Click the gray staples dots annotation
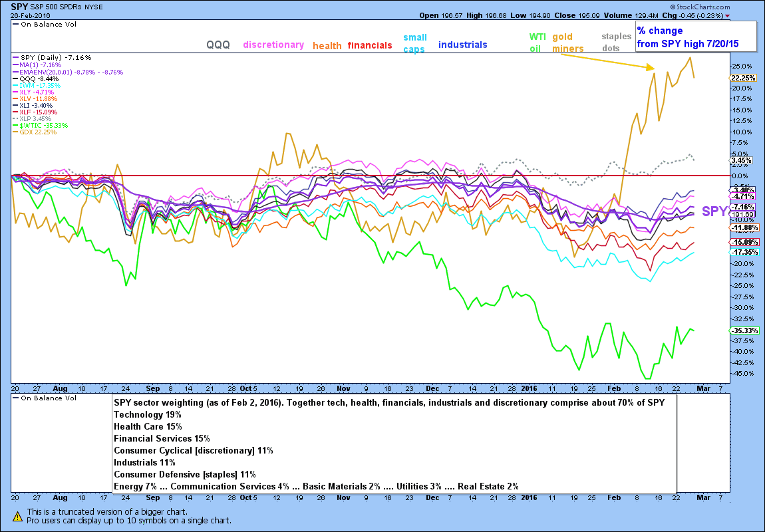Screen dimensions: 765x532 (x=616, y=42)
